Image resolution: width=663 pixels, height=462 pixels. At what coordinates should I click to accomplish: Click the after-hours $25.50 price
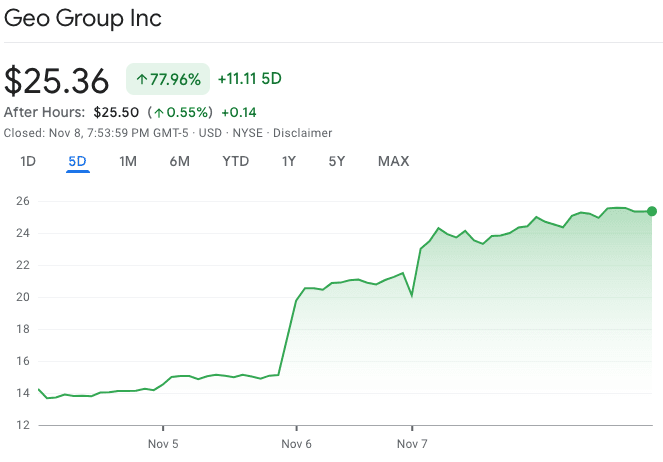point(115,113)
